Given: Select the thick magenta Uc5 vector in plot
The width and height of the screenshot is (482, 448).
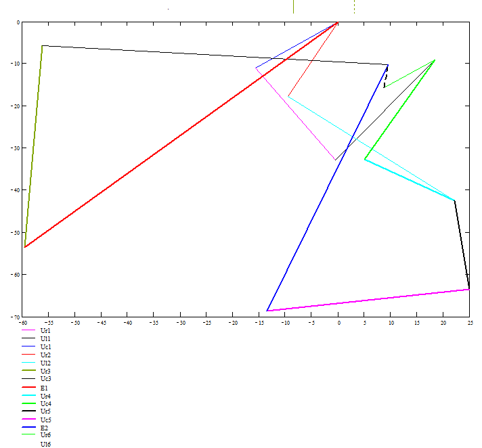Looking at the screenshot, I should click(368, 300).
